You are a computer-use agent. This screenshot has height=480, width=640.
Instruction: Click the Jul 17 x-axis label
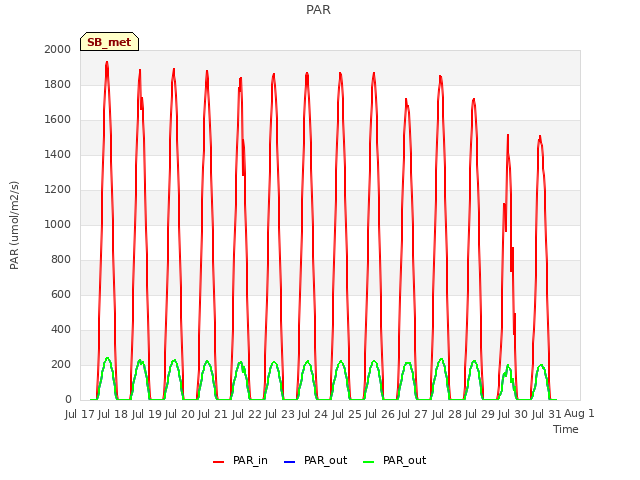(80, 414)
